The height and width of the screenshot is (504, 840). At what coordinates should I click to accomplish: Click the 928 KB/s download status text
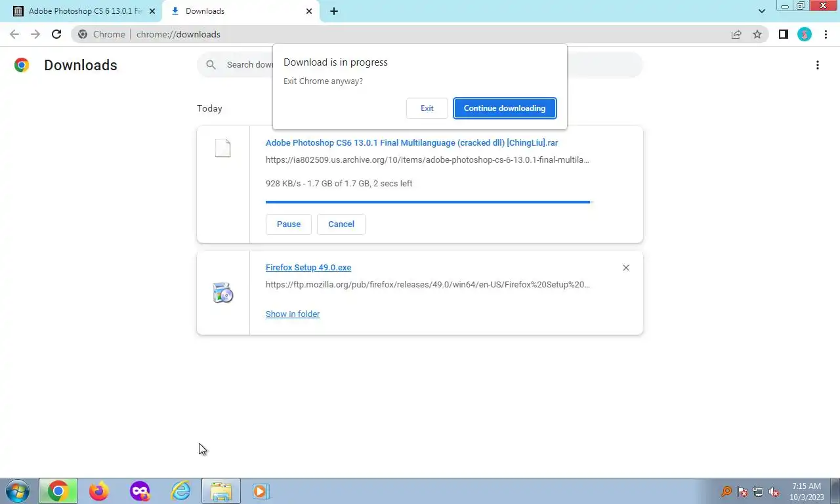click(x=339, y=183)
